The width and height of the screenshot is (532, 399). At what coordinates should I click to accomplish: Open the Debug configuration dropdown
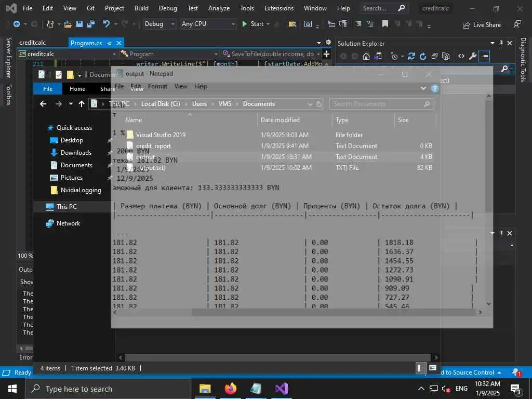tap(159, 24)
